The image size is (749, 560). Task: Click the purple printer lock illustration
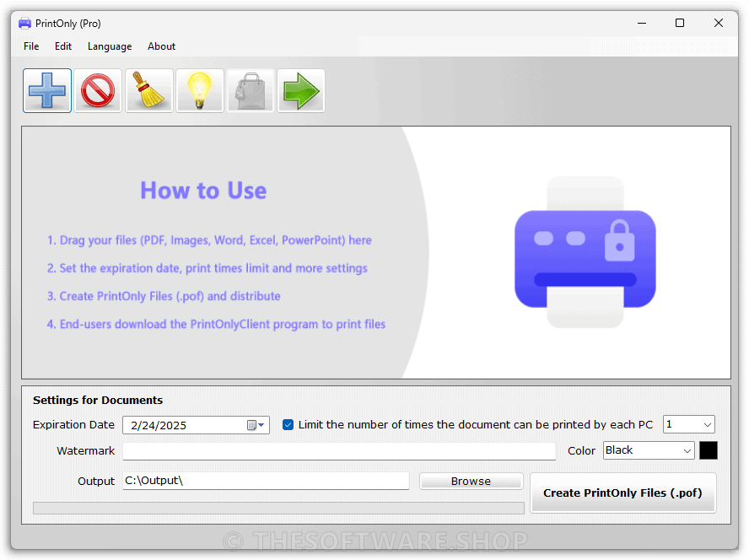click(x=585, y=252)
